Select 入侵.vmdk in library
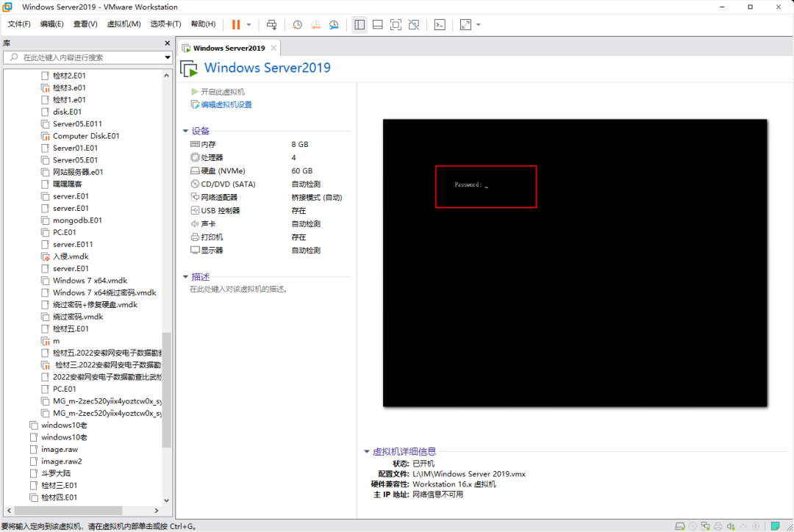Image resolution: width=794 pixels, height=532 pixels. pos(71,256)
